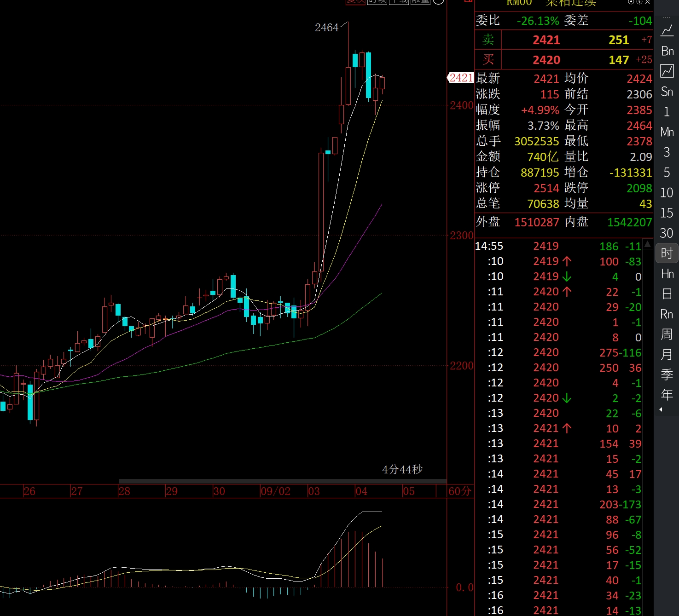Collapse the period sidebar with the arrow

point(661,409)
